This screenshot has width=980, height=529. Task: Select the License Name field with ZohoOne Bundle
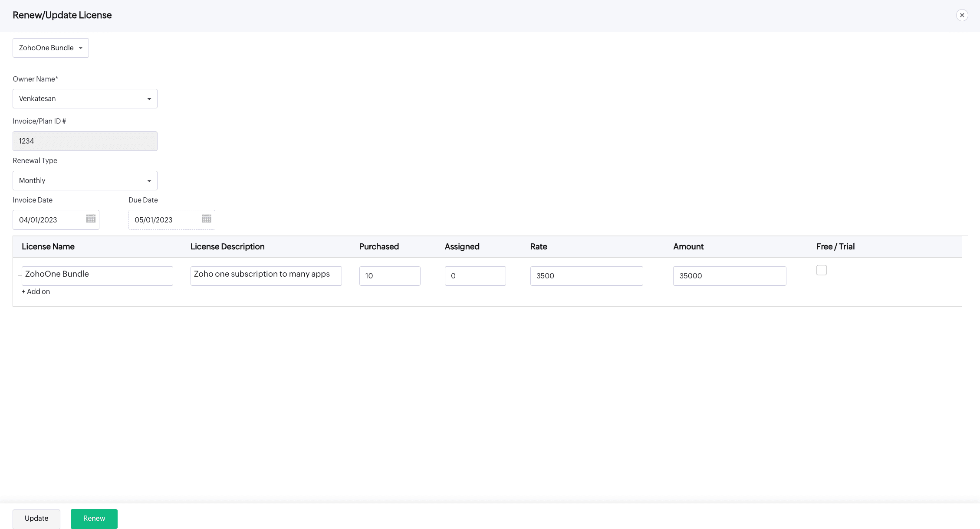tap(97, 275)
